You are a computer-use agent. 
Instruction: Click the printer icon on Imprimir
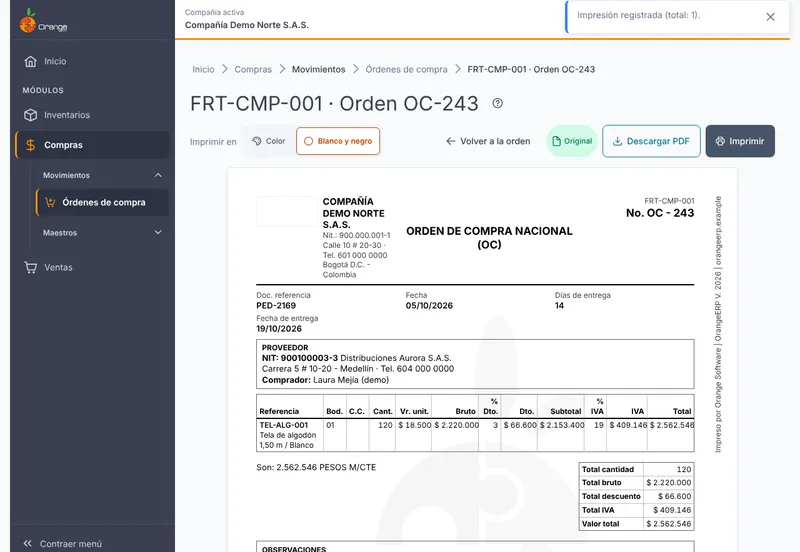(x=720, y=141)
